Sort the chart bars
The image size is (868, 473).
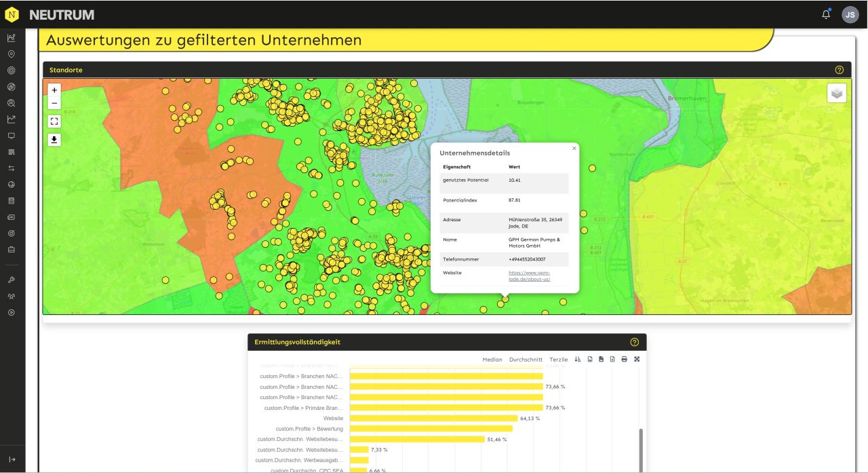click(578, 359)
